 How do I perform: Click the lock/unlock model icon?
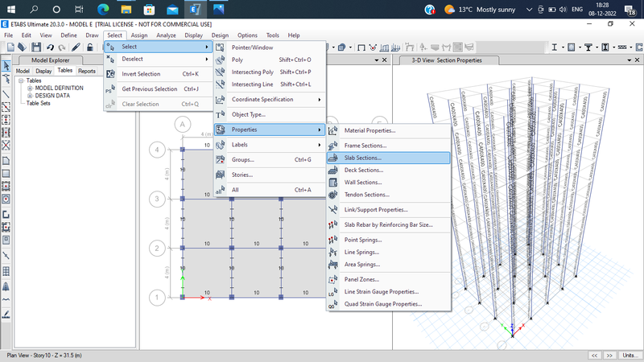coord(89,47)
